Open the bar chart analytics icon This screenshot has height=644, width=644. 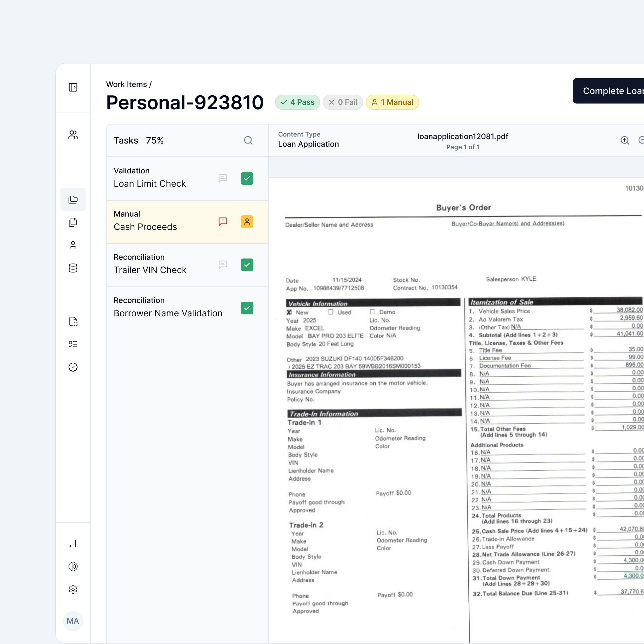tap(73, 544)
